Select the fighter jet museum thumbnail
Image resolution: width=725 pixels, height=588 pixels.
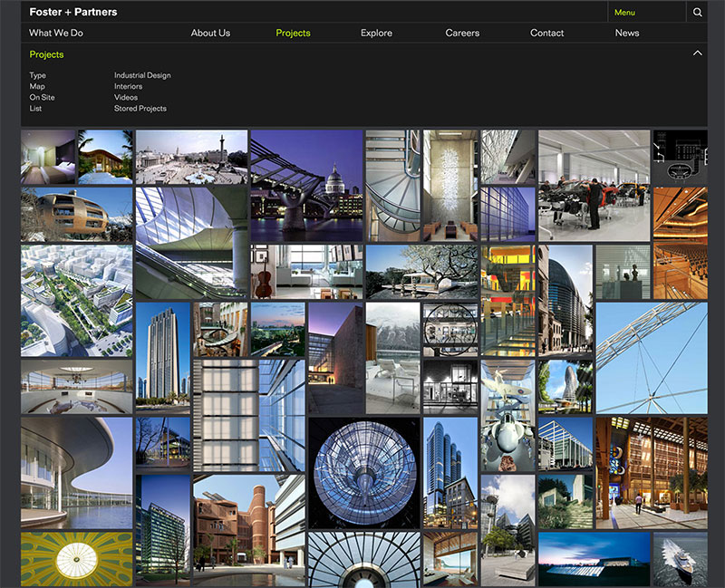(x=507, y=416)
